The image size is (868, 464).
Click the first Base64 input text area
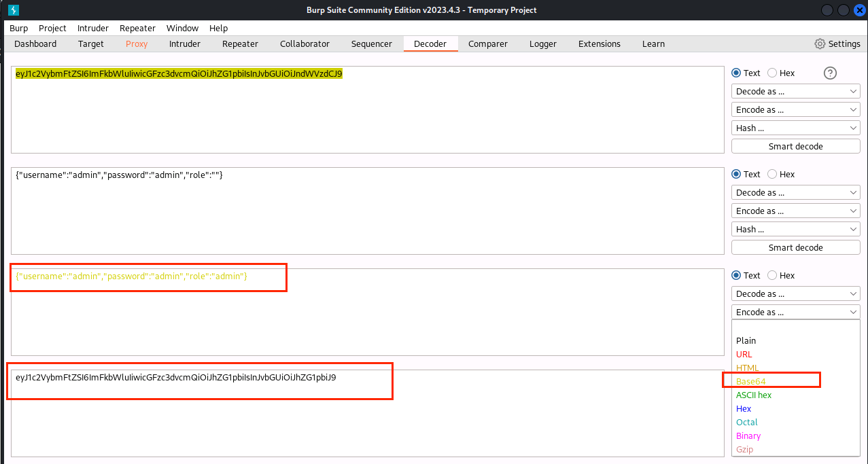coord(368,109)
